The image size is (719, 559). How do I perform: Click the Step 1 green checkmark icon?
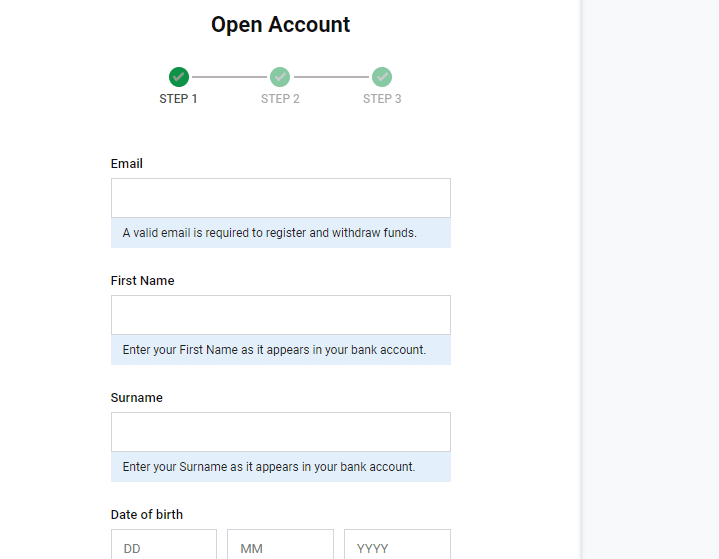click(178, 77)
